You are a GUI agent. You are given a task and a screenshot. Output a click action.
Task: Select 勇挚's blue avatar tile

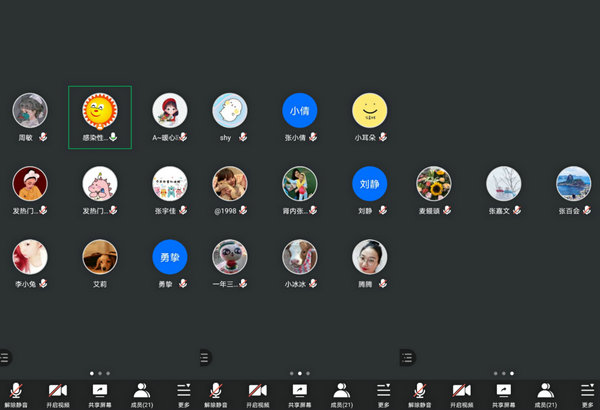pos(170,257)
